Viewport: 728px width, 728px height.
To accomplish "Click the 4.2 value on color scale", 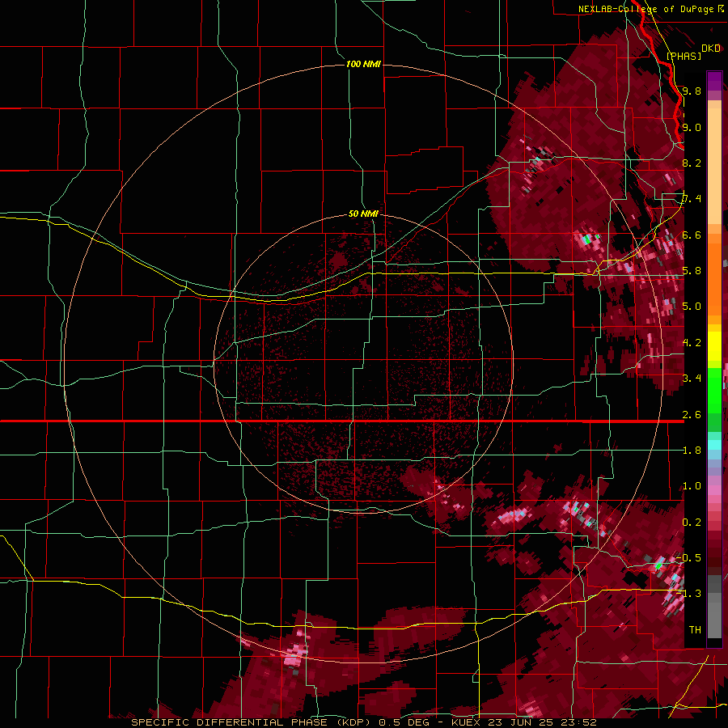I will point(692,343).
